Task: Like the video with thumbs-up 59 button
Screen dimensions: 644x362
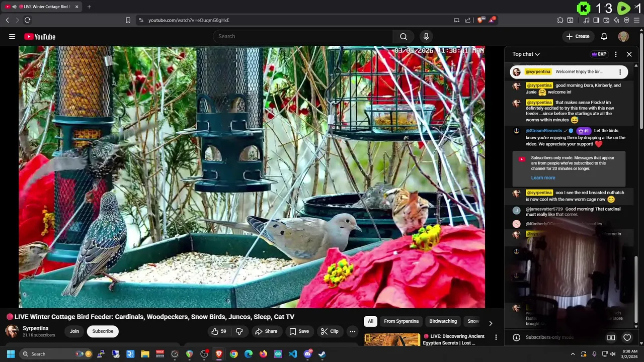Action: tap(219, 331)
